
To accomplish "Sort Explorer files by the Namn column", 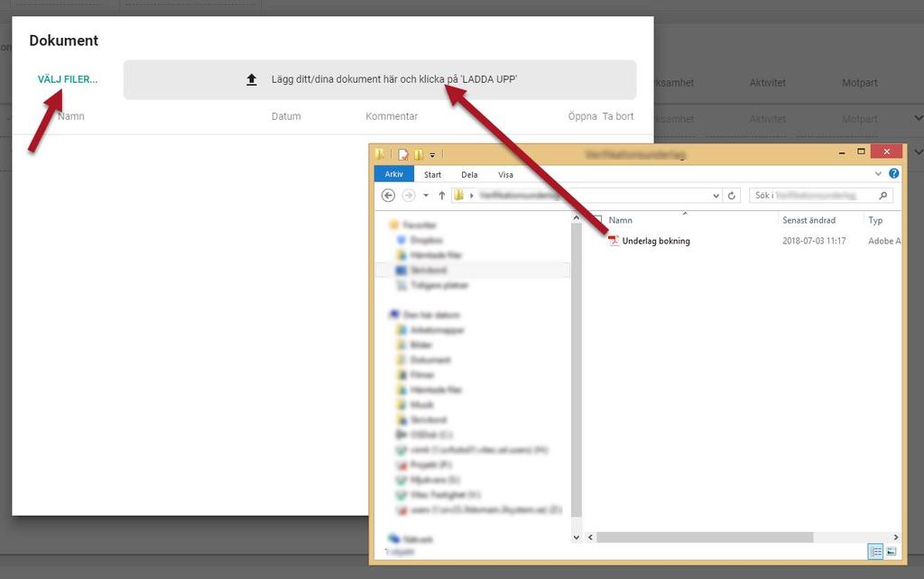I will 621,220.
